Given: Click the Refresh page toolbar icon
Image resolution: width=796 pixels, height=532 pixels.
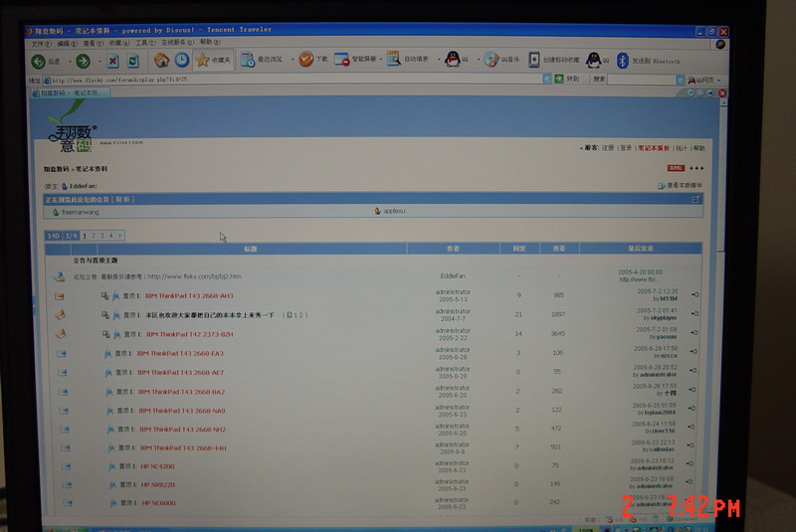Looking at the screenshot, I should tap(133, 61).
